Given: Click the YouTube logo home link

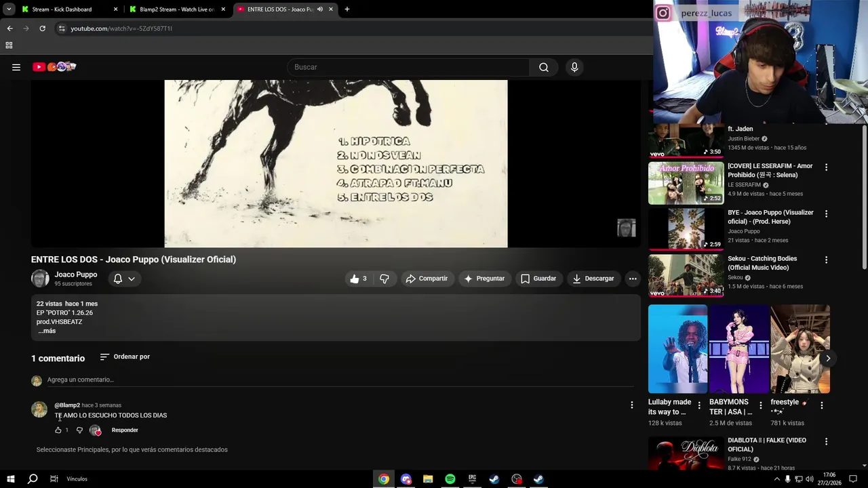Looking at the screenshot, I should 54,66.
